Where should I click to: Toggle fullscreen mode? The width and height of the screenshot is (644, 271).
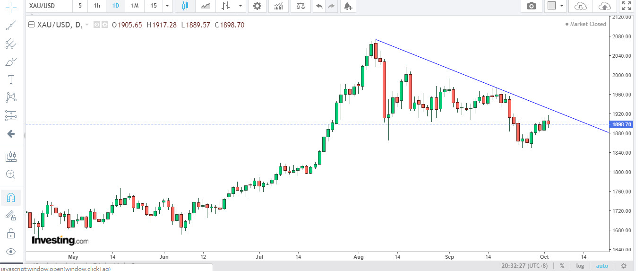coord(627,6)
